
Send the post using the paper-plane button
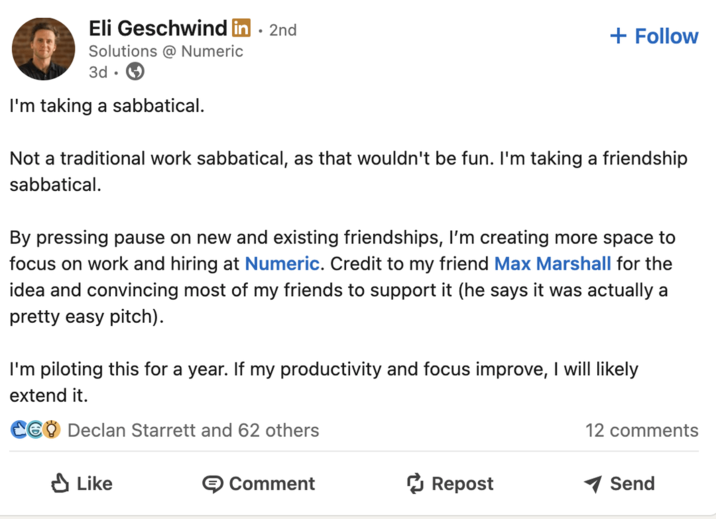(619, 483)
